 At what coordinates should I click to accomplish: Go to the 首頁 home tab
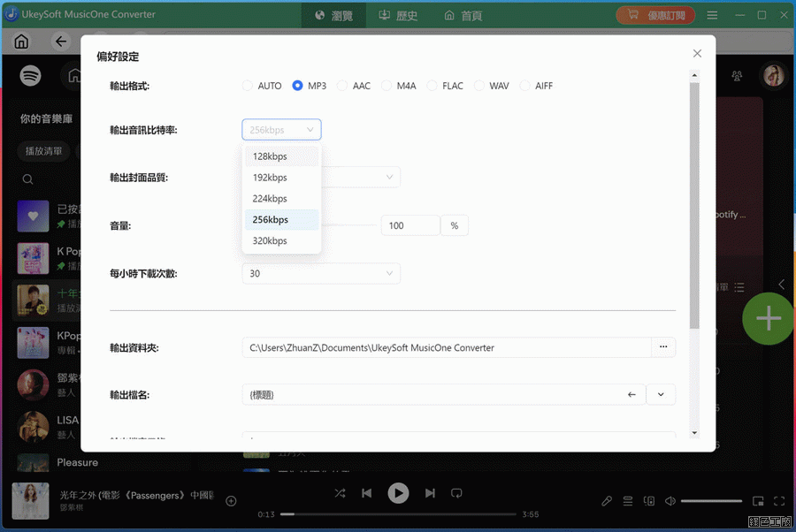(463, 15)
